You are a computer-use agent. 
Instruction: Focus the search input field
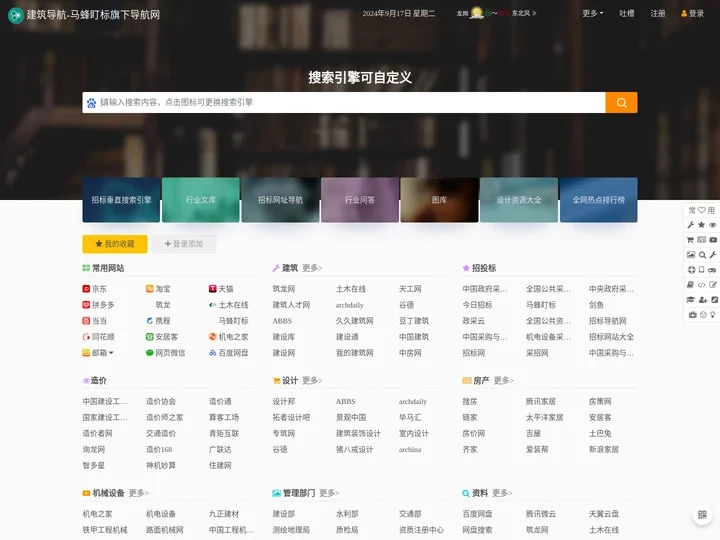point(351,102)
